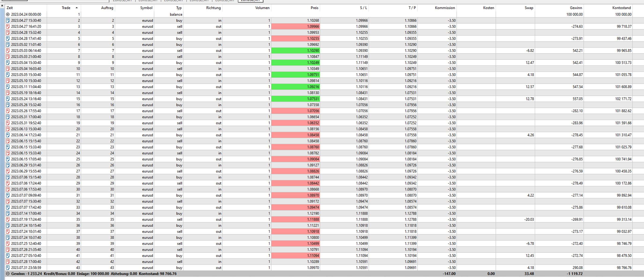Sort by the Volumen column header

click(x=263, y=8)
